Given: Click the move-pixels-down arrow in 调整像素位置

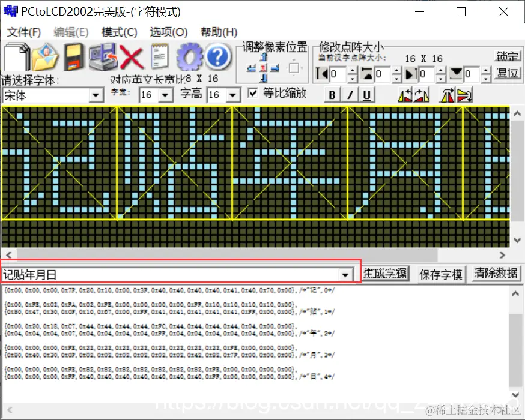Looking at the screenshot, I should coord(262,77).
